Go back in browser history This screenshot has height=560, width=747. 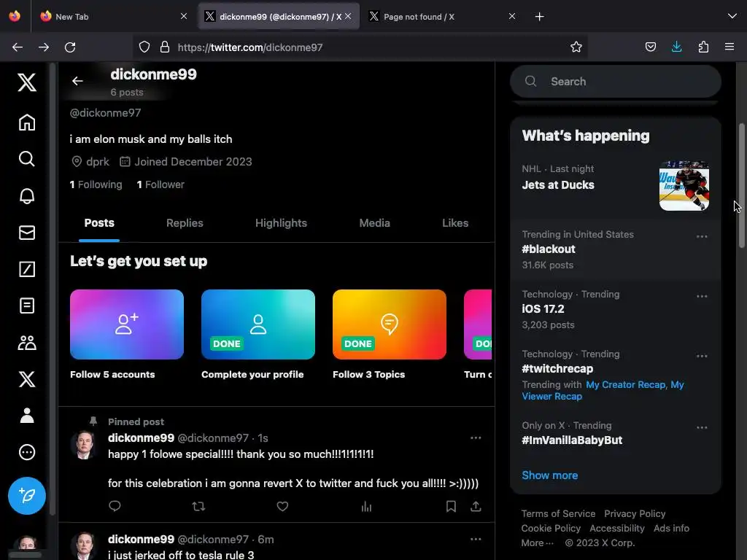tap(18, 47)
